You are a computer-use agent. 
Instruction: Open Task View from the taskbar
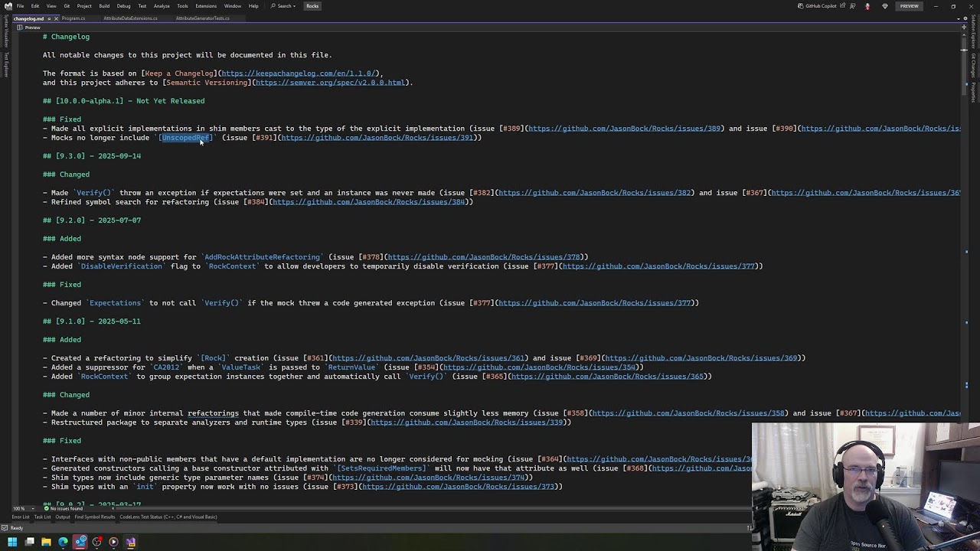point(29,542)
